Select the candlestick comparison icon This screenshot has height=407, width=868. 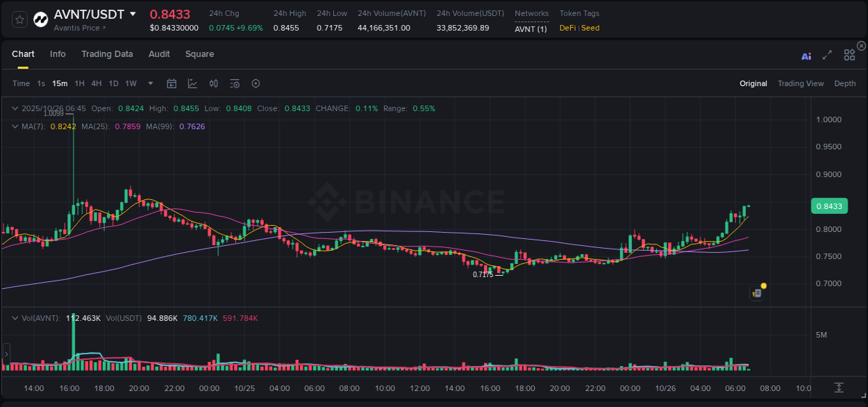point(214,83)
